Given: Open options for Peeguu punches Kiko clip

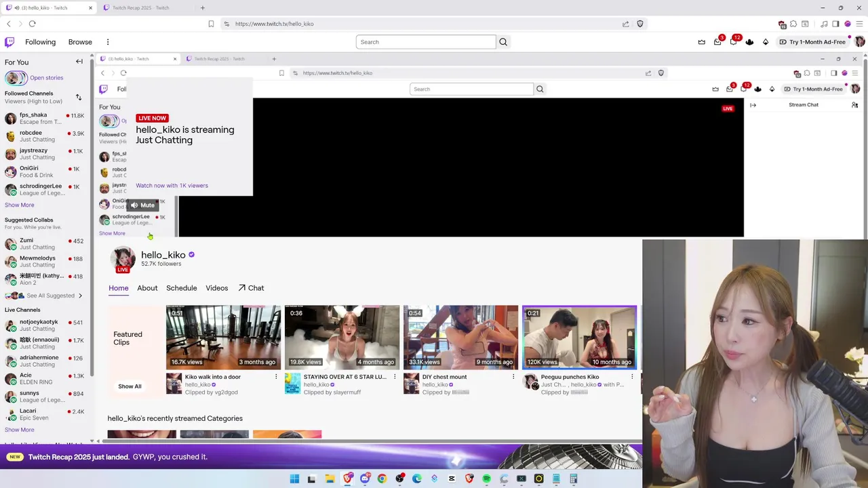Looking at the screenshot, I should 632,377.
